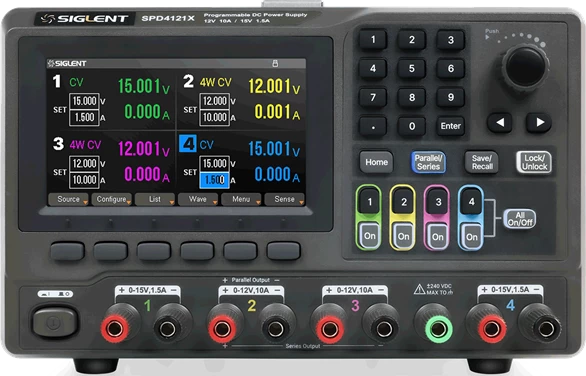Screen dimensions: 586x376
Task: Open the Sense softkey menu
Action: pos(285,200)
